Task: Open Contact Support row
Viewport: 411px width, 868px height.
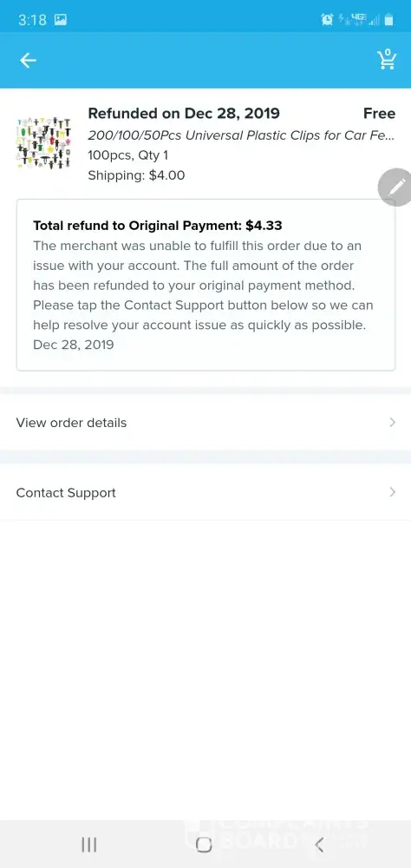Action: coord(205,492)
